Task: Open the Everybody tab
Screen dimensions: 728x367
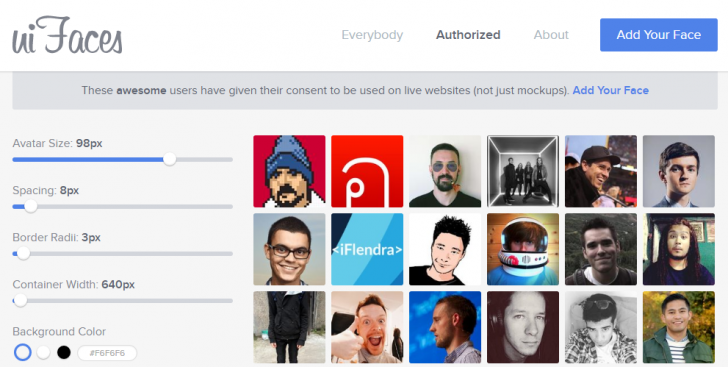Action: [372, 35]
